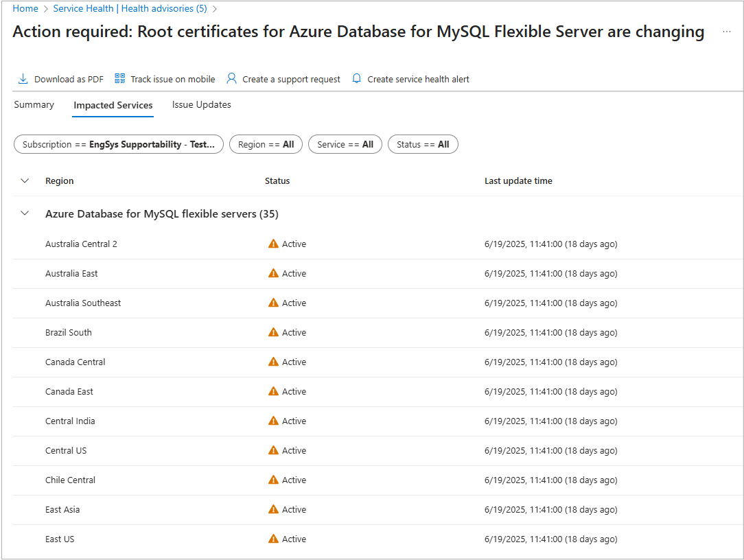The width and height of the screenshot is (744, 560).
Task: Open the ellipsis more options menu
Action: [x=727, y=32]
